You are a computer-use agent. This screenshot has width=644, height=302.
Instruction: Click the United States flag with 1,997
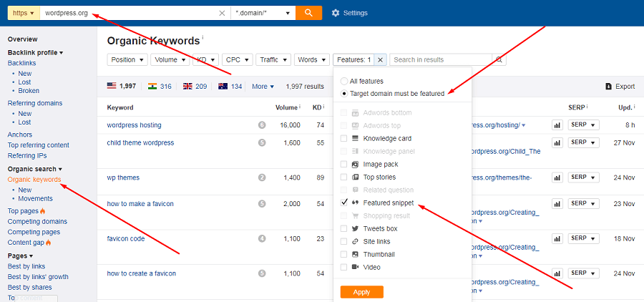pos(112,86)
